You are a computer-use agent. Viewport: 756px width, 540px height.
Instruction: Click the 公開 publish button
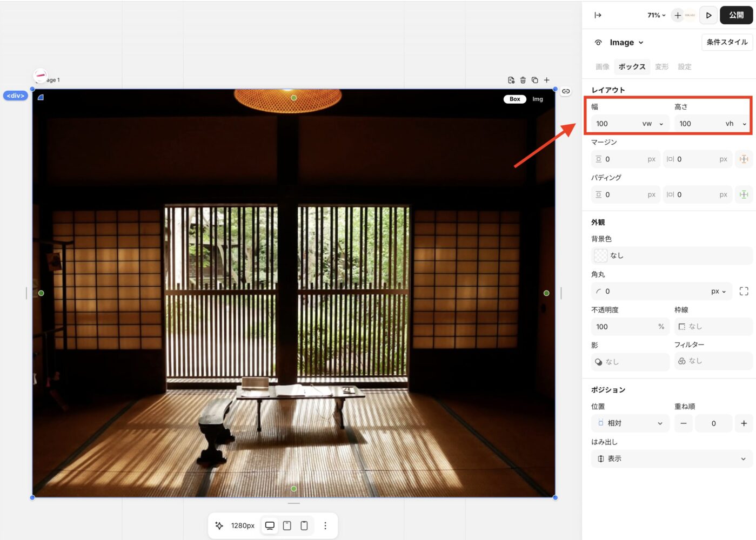tap(736, 15)
